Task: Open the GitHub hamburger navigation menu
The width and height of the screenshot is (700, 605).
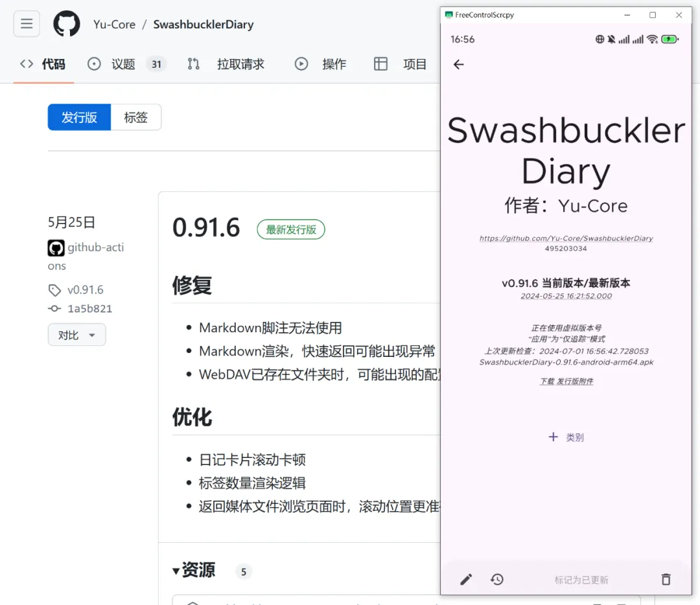Action: coord(27,24)
